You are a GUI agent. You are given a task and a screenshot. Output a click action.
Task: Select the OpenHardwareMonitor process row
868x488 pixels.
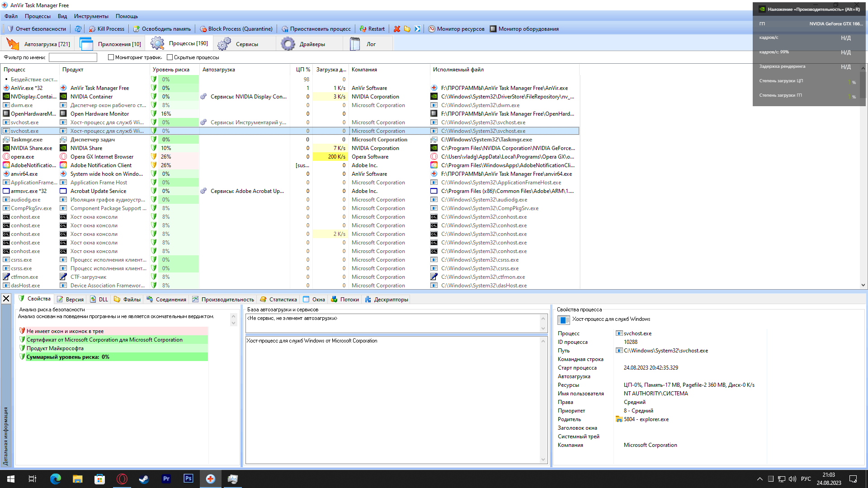(289, 114)
